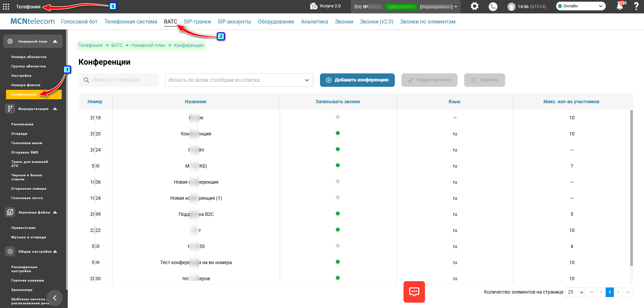Image resolution: width=644 pixels, height=308 pixels.
Task: Switch to the Аналитика tab
Action: 314,21
